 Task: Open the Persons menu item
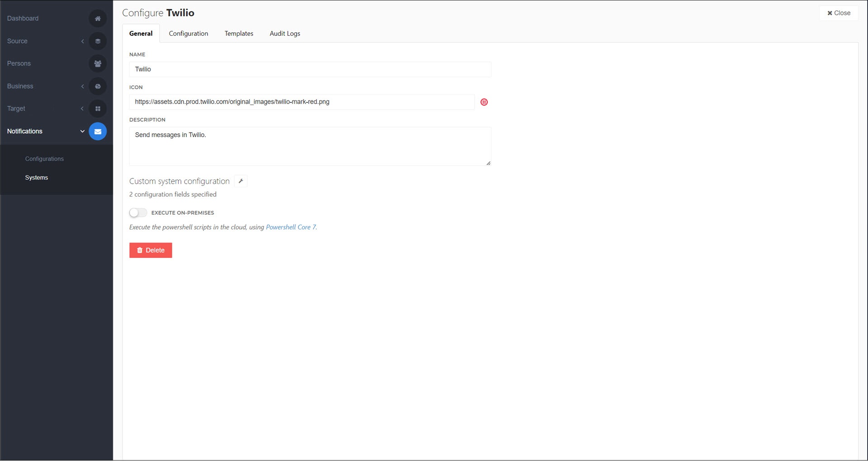click(x=19, y=64)
